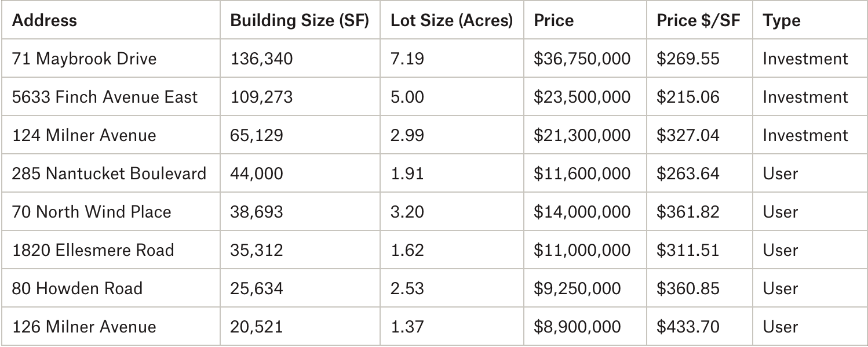Click 285 Nantucket Boulevard in the table
Image resolution: width=868 pixels, height=347 pixels.
pos(109,173)
